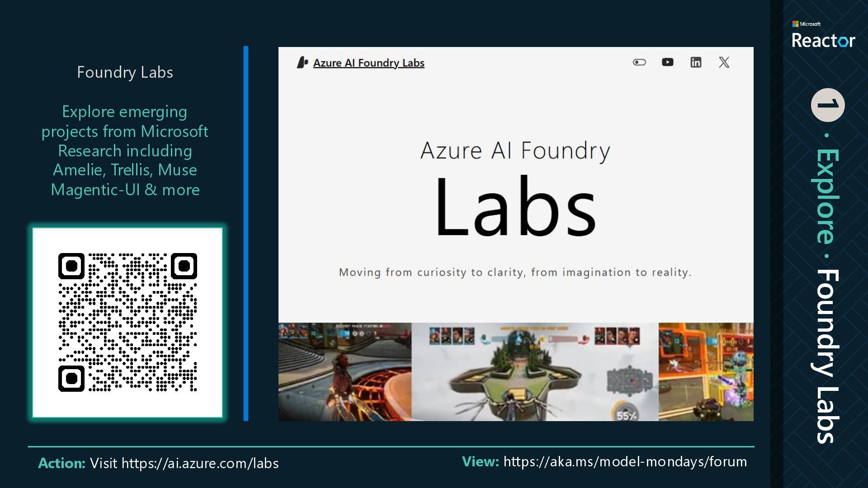Click the "View:" label
Screen dimensions: 868x488
tap(481, 462)
